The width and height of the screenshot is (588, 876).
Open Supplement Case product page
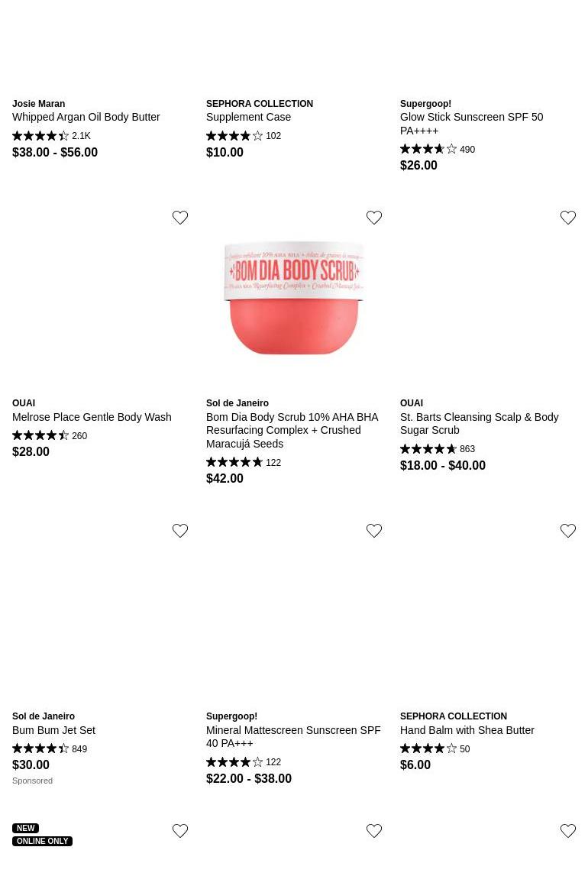pos(248,118)
